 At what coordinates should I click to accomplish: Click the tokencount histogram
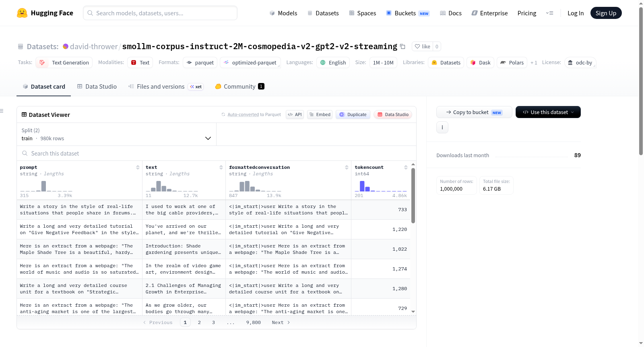[381, 186]
